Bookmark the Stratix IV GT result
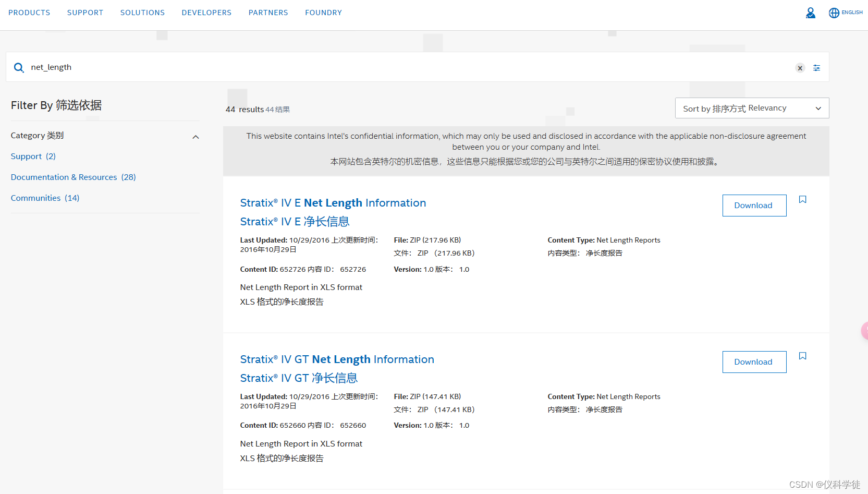The height and width of the screenshot is (494, 868). (803, 356)
